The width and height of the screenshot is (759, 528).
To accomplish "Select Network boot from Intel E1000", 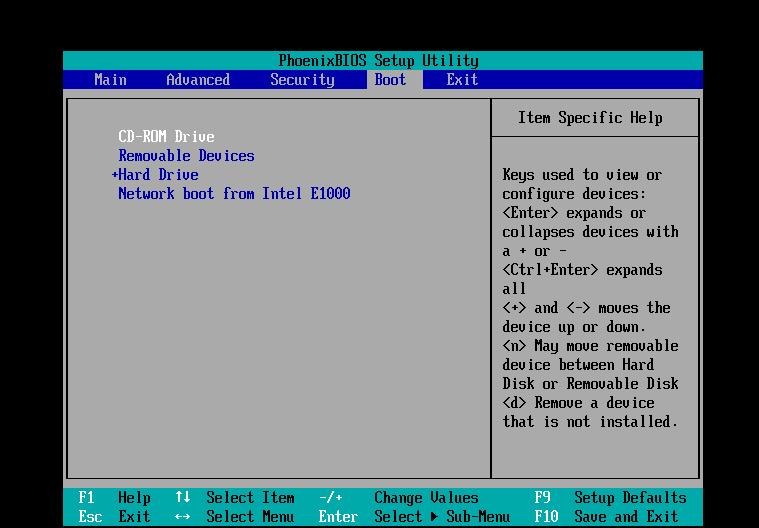I will point(234,194).
